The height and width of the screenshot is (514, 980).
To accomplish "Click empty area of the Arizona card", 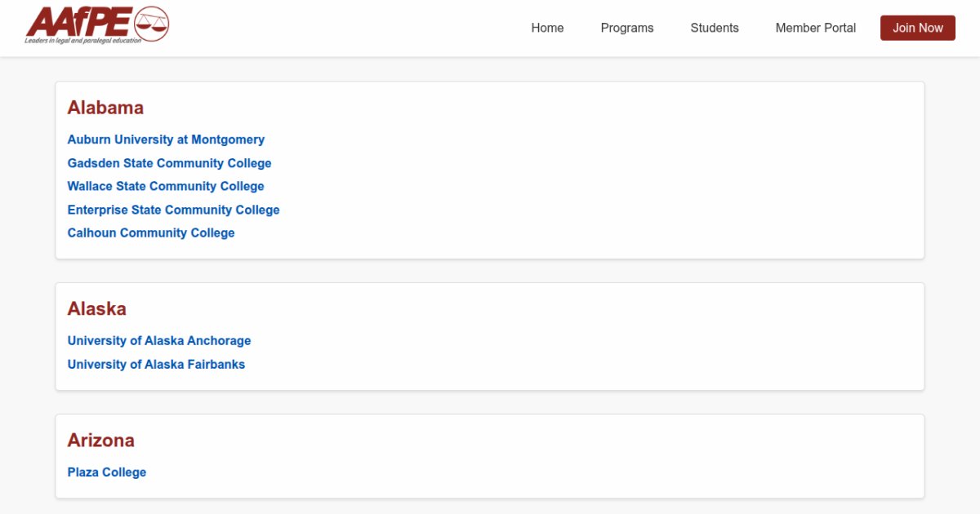I will [572, 461].
